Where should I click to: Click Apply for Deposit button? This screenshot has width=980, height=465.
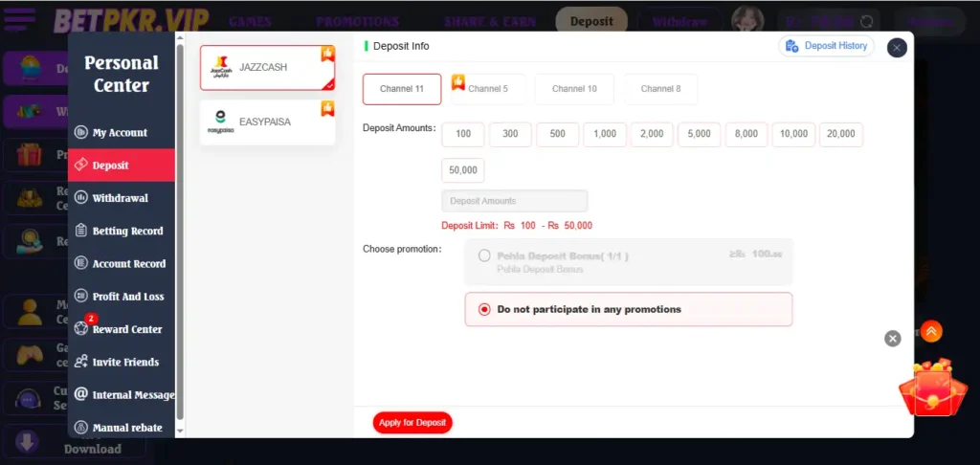pyautogui.click(x=412, y=423)
